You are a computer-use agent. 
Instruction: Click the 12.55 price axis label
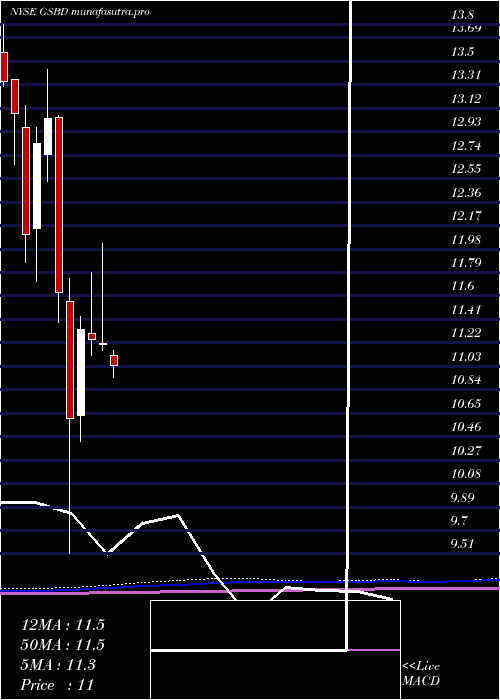[x=466, y=169]
